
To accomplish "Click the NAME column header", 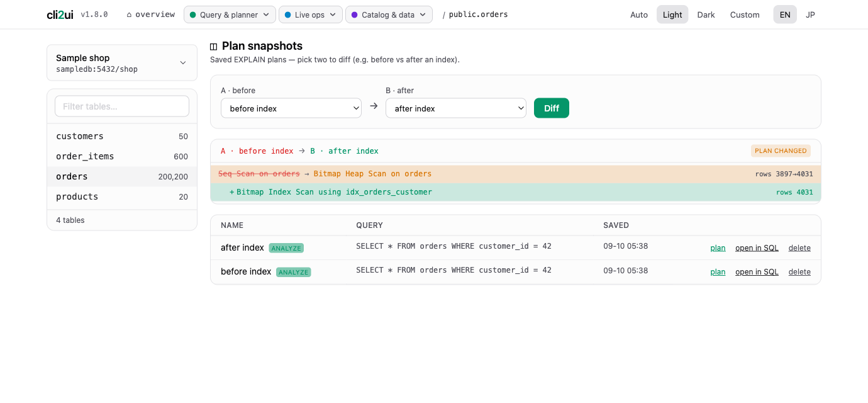I will pyautogui.click(x=232, y=225).
